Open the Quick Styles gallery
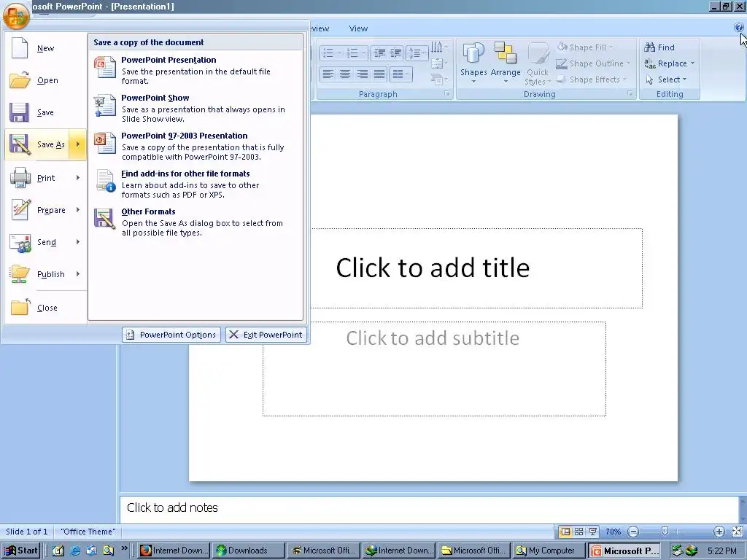The image size is (747, 560). [538, 63]
